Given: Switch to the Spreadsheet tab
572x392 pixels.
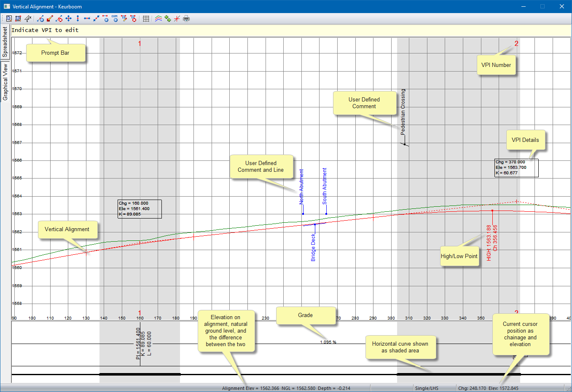Looking at the screenshot, I should [5, 42].
